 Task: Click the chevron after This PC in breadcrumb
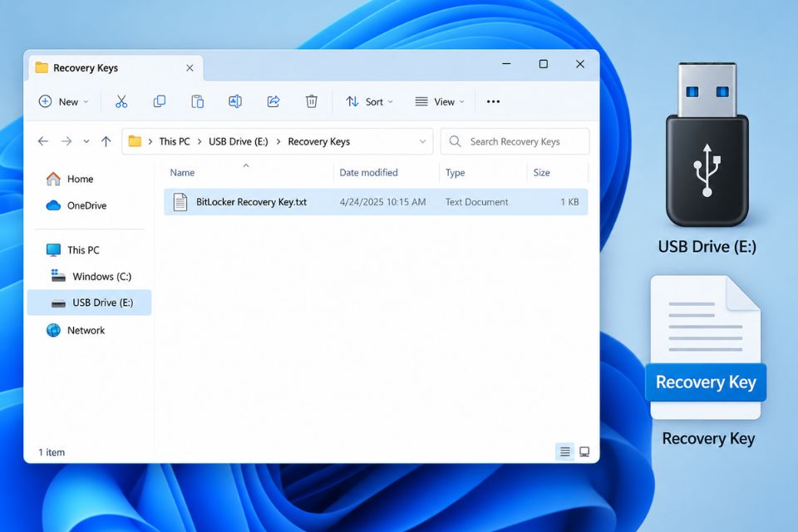pyautogui.click(x=199, y=141)
